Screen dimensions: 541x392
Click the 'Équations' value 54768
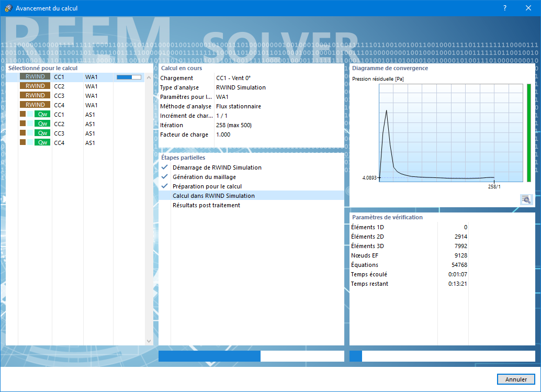[459, 265]
